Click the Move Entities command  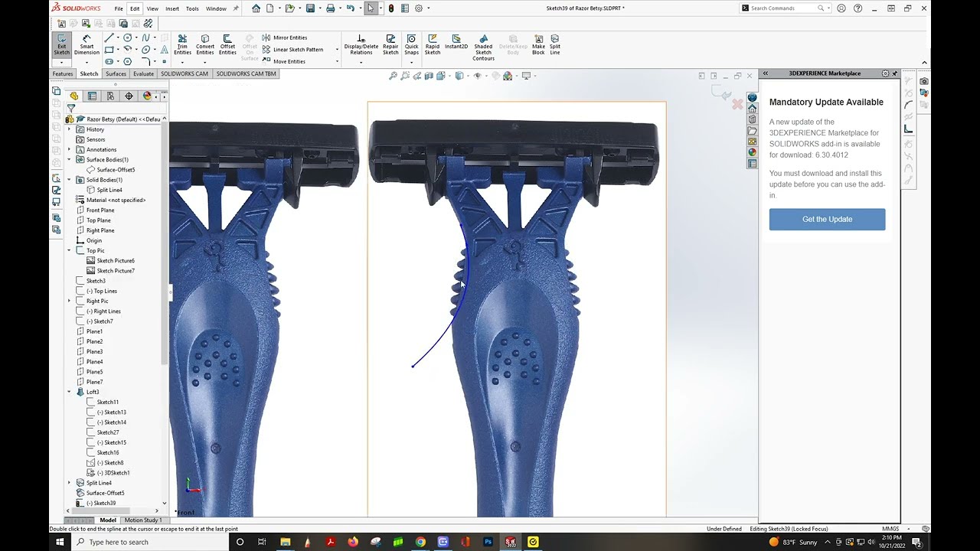pos(283,61)
